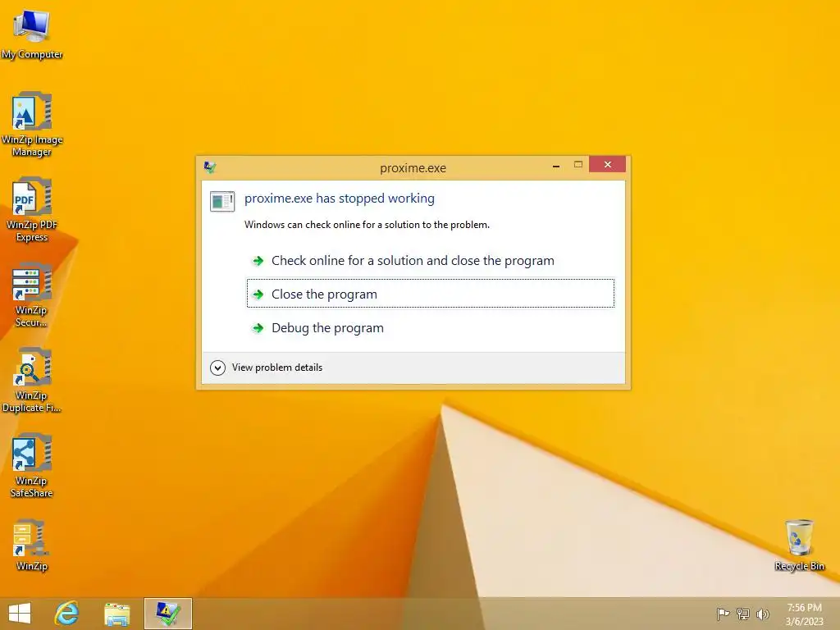
Task: Select the WinZip Secure Backup shortcut
Action: click(x=32, y=294)
